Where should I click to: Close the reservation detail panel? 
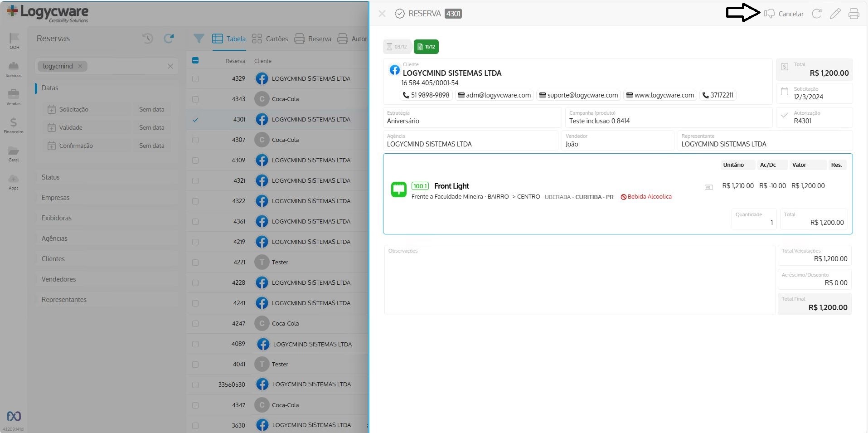pos(382,14)
